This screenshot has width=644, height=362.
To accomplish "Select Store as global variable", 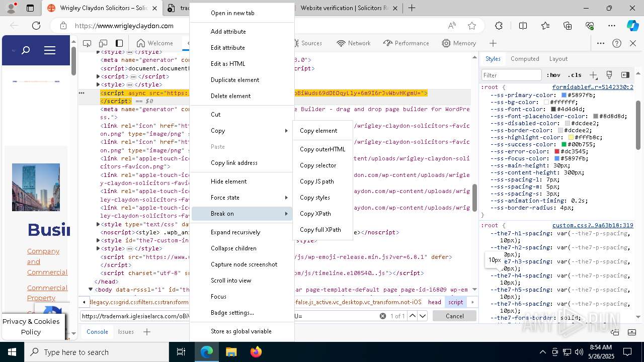I will (x=242, y=331).
